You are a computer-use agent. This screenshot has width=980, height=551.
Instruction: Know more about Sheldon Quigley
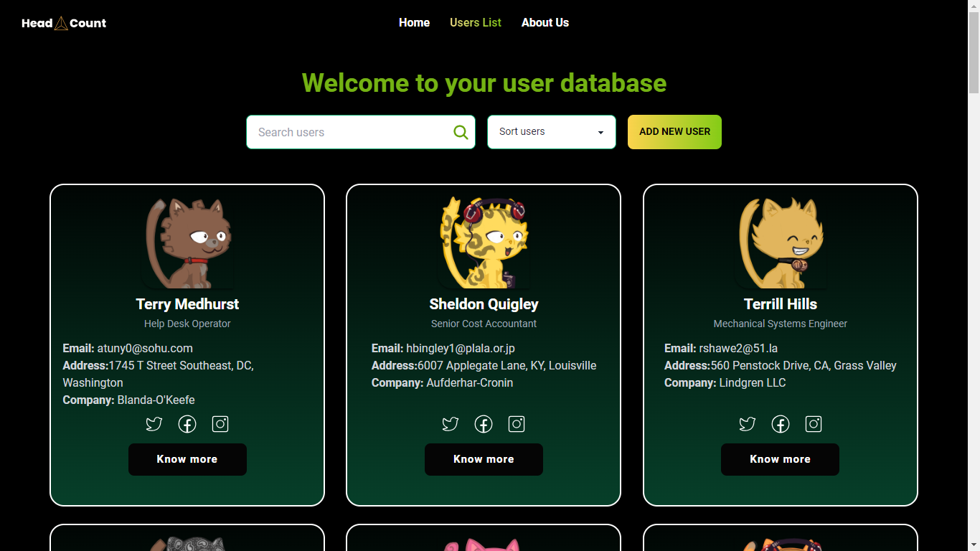484,459
